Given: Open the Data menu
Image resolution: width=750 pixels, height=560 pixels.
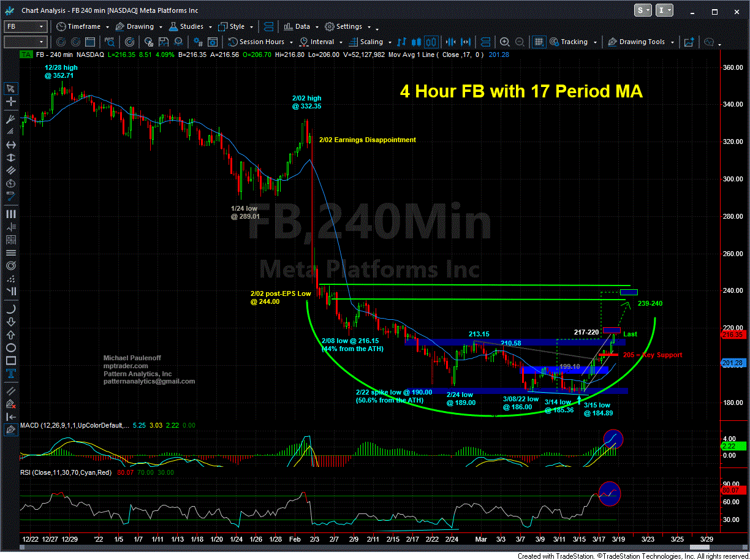Looking at the screenshot, I should (x=300, y=26).
